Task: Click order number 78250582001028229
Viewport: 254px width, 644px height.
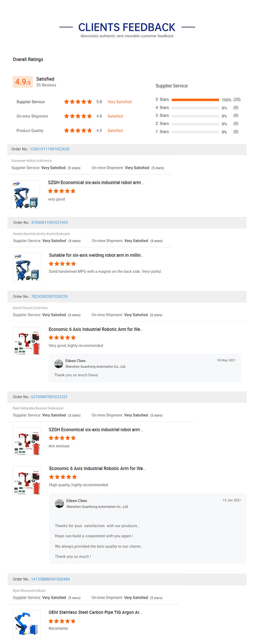Action: (49, 296)
